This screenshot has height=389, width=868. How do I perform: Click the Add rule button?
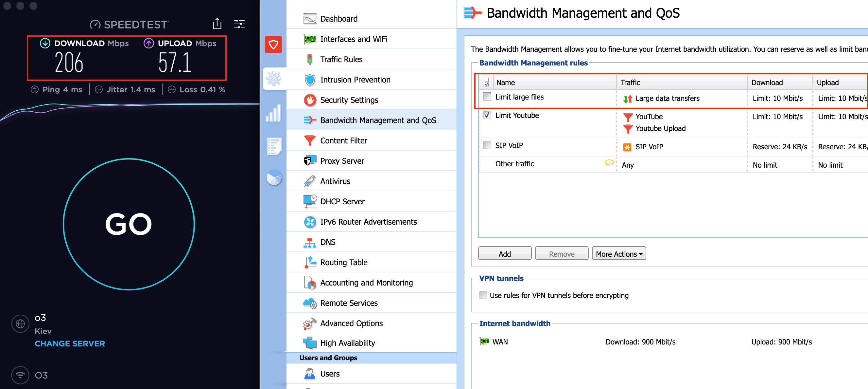(504, 254)
